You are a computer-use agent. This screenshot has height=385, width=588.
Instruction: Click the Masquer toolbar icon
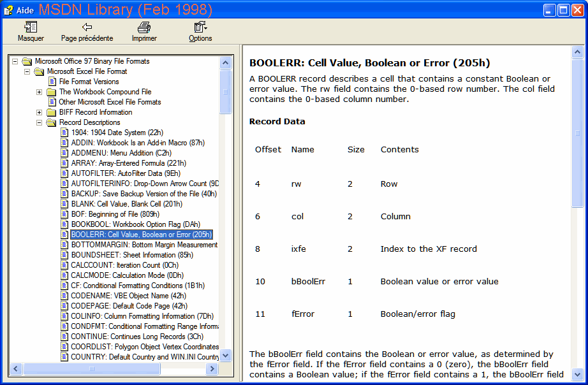pyautogui.click(x=31, y=27)
